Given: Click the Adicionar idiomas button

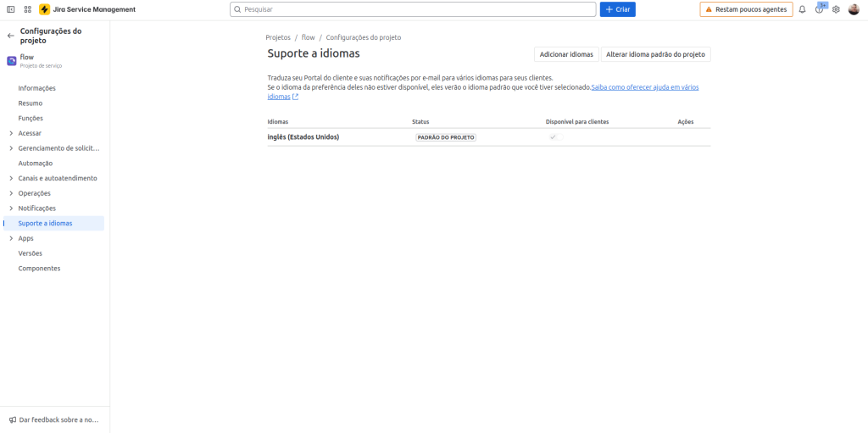Looking at the screenshot, I should [x=566, y=54].
